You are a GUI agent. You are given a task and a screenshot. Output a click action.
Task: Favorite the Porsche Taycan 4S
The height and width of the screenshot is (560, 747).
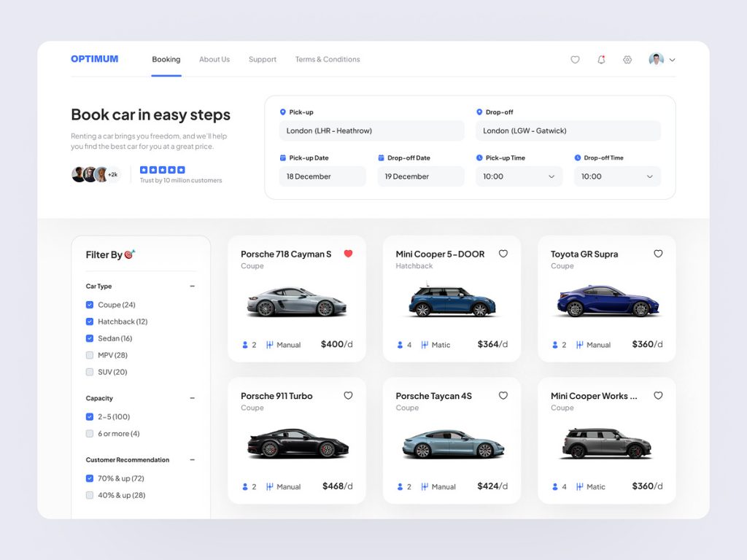pos(503,395)
